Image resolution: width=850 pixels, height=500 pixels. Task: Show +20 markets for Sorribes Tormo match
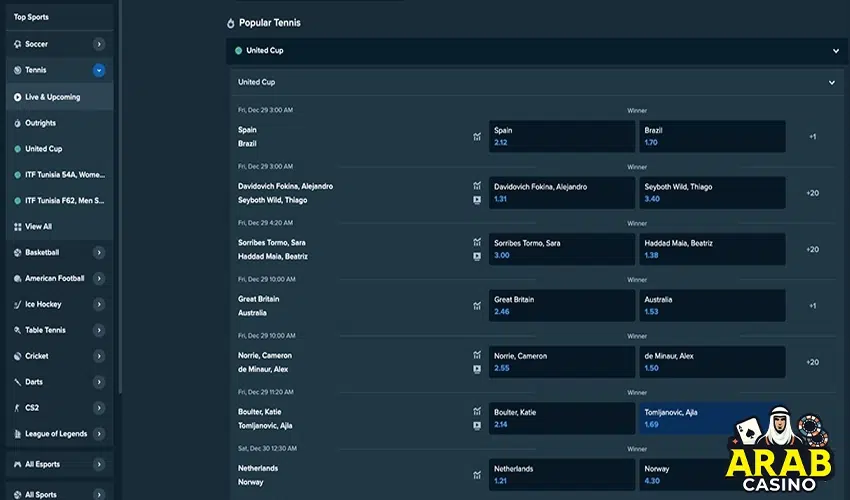(x=812, y=249)
